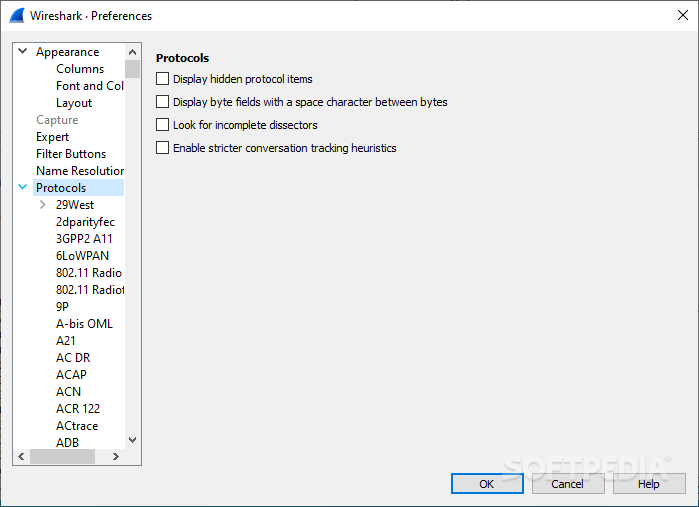Close the Preferences window
Viewport: 699px width, 507px height.
pos(683,15)
